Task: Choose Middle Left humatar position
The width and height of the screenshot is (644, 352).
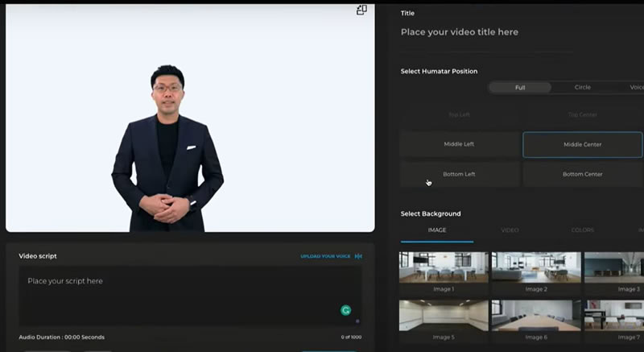Action: [x=459, y=144]
